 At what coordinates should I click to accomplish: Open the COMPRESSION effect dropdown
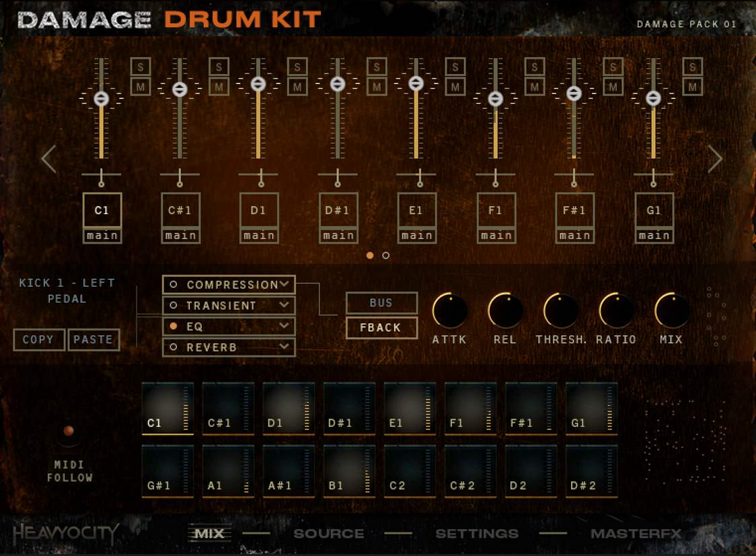click(228, 284)
